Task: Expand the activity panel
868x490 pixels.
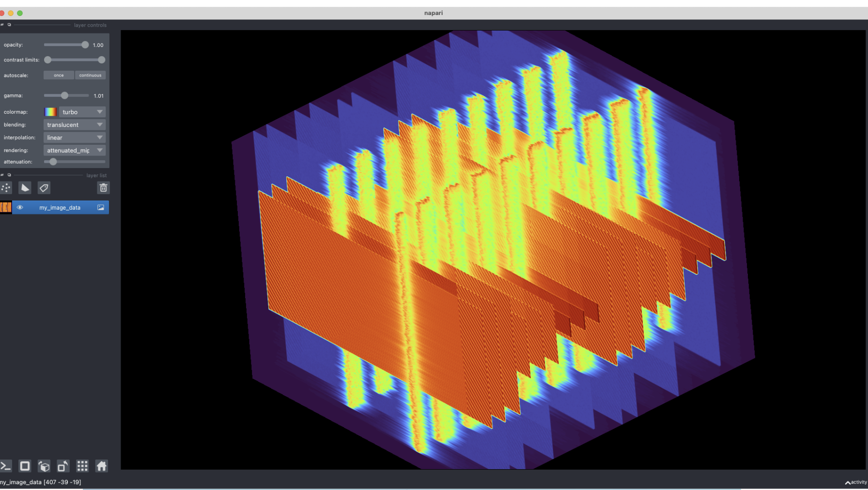Action: pos(856,482)
